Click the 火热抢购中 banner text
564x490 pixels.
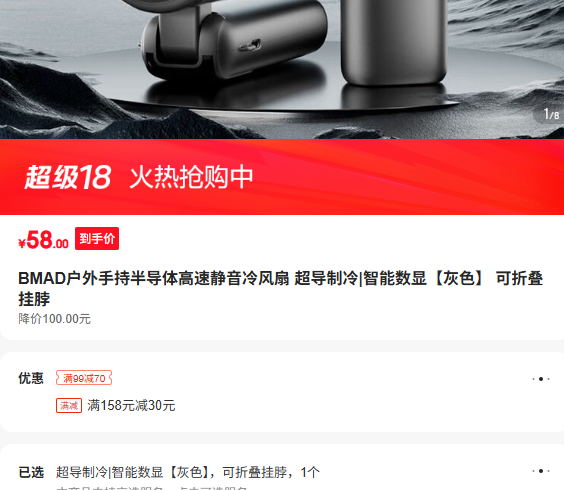191,177
